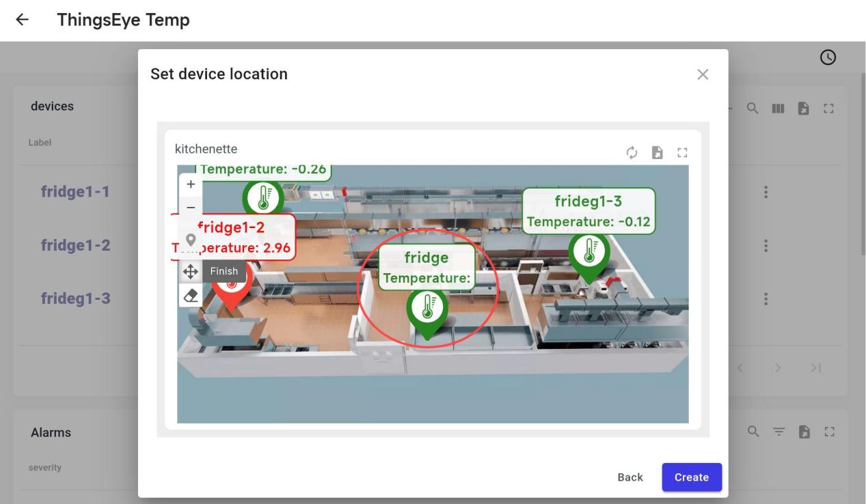Close the Set device location dialog
Image resolution: width=866 pixels, height=504 pixels.
point(702,74)
